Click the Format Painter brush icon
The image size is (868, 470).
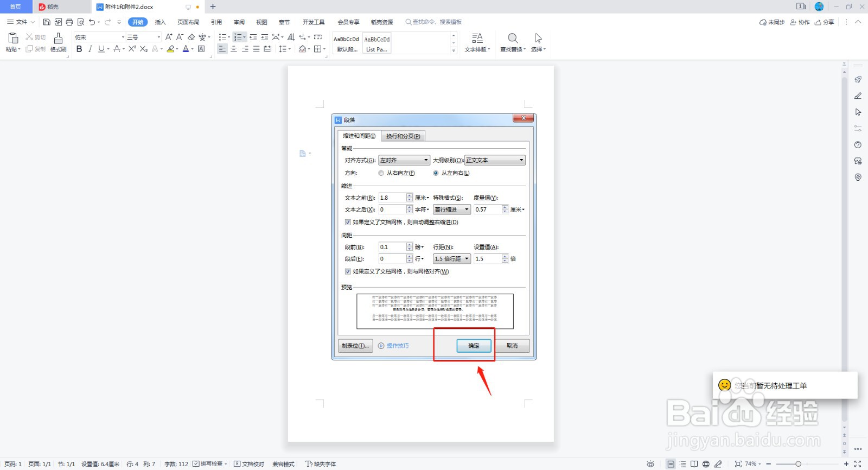(58, 38)
